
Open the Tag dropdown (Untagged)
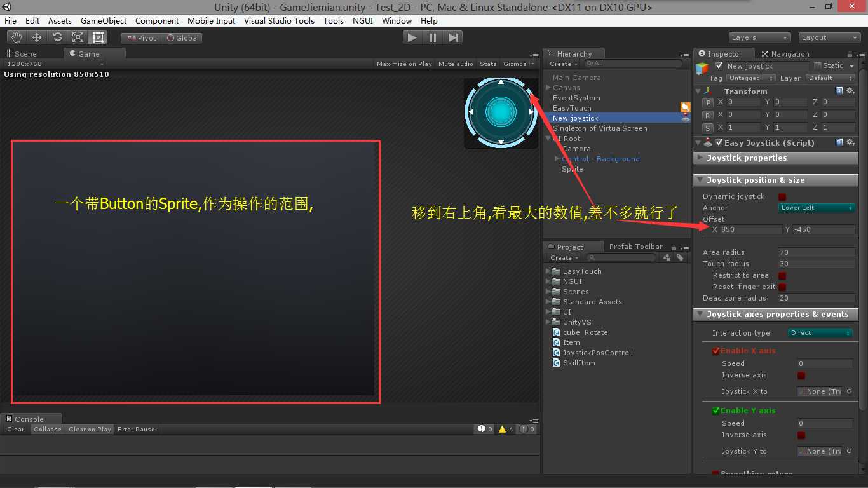(x=750, y=78)
